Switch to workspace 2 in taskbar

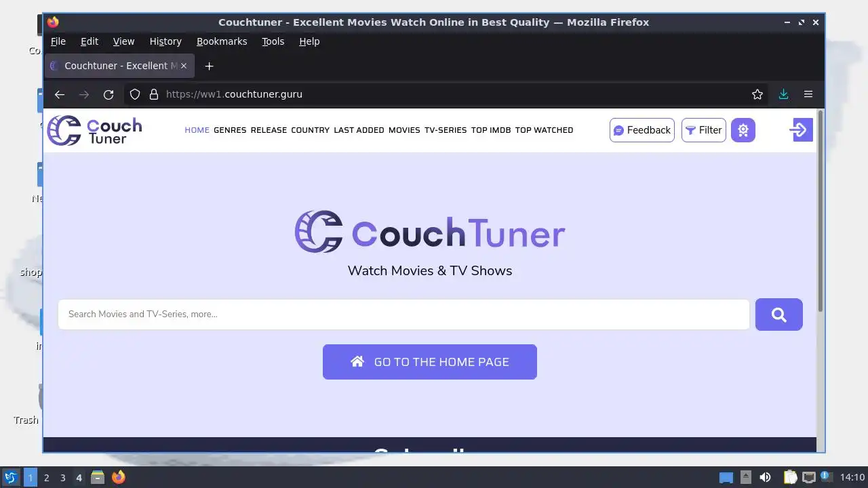tap(46, 477)
